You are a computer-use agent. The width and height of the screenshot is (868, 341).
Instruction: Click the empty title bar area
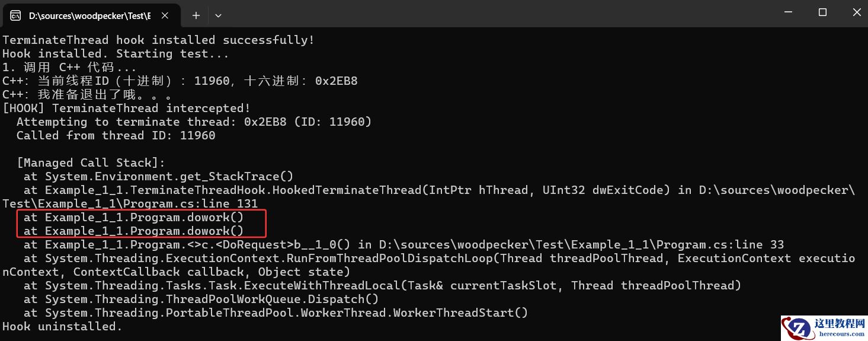tap(474, 13)
